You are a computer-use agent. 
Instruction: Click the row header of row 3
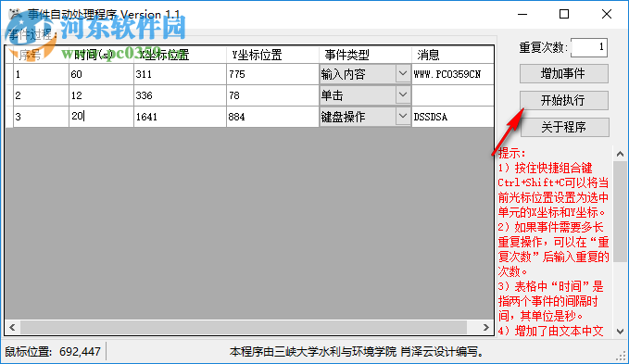pyautogui.click(x=9, y=117)
